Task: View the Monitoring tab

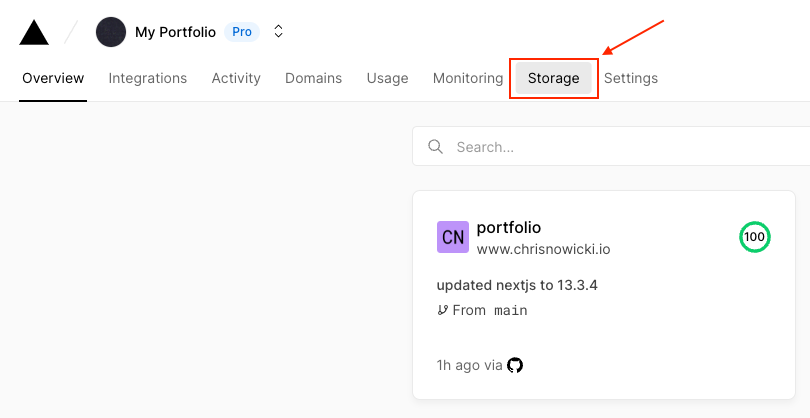Action: [468, 78]
